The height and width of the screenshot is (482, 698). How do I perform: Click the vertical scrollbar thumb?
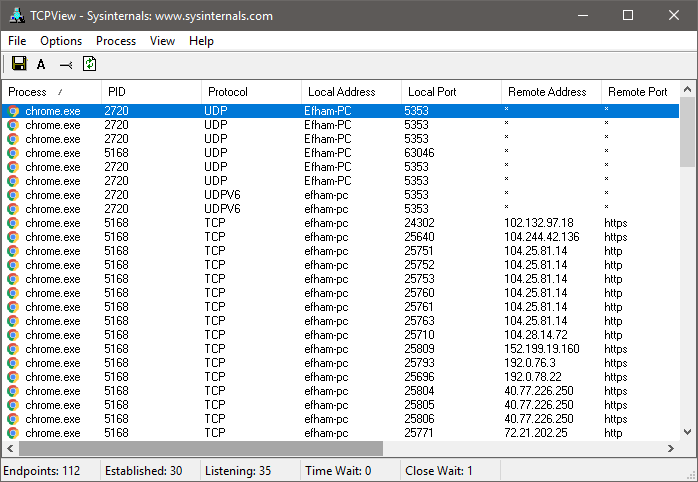coord(687,132)
